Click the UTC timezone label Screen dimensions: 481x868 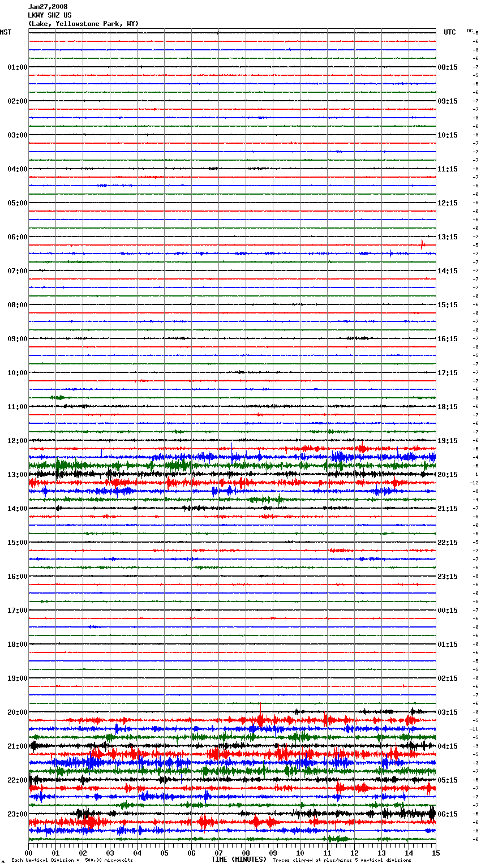point(450,32)
